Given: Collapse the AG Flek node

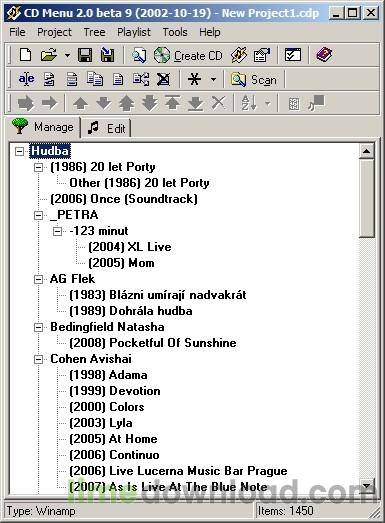Looking at the screenshot, I should (39, 279).
